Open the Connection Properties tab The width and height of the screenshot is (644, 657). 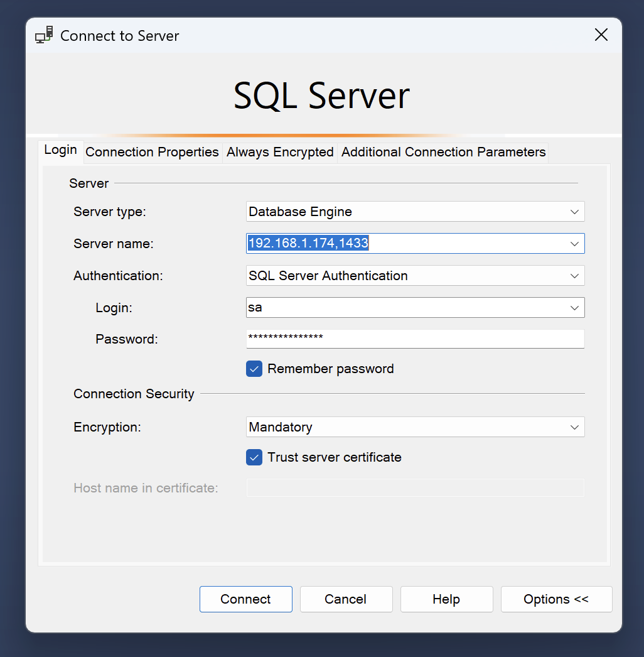[152, 151]
